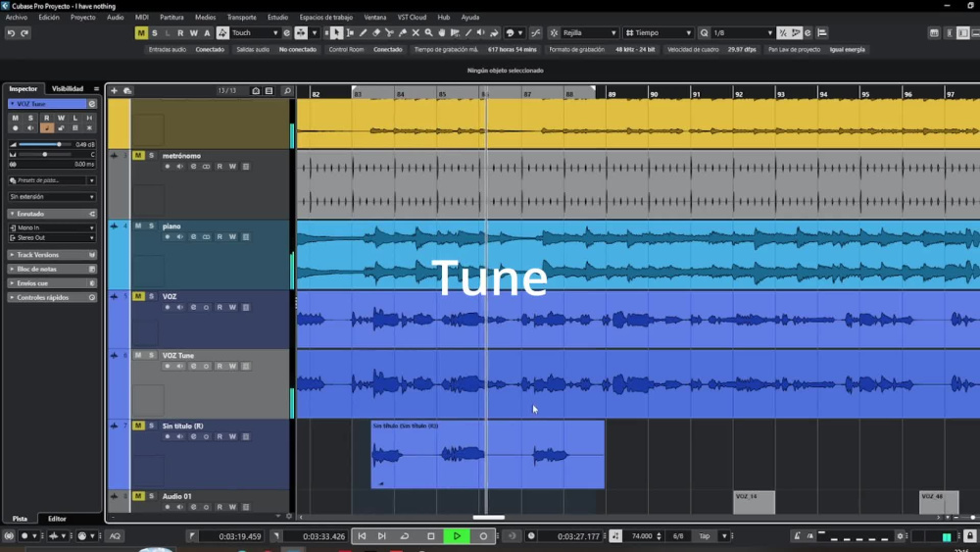Select the Object Selection arrow tool
Viewport: 980px width, 552px height.
tap(336, 33)
